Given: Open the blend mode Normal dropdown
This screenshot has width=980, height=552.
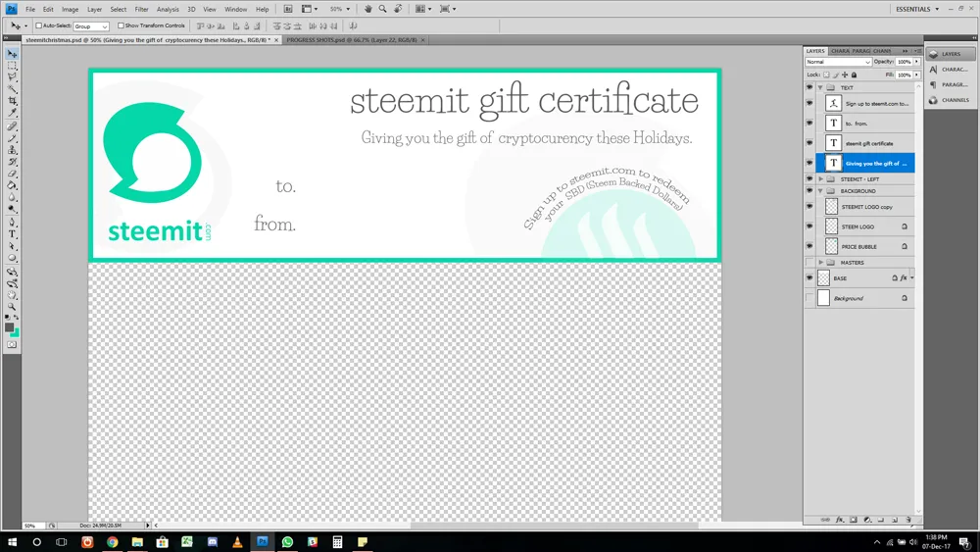Looking at the screenshot, I should 838,62.
